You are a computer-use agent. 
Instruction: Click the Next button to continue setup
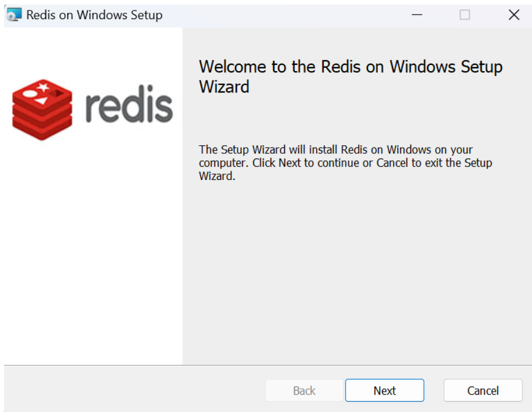click(384, 390)
